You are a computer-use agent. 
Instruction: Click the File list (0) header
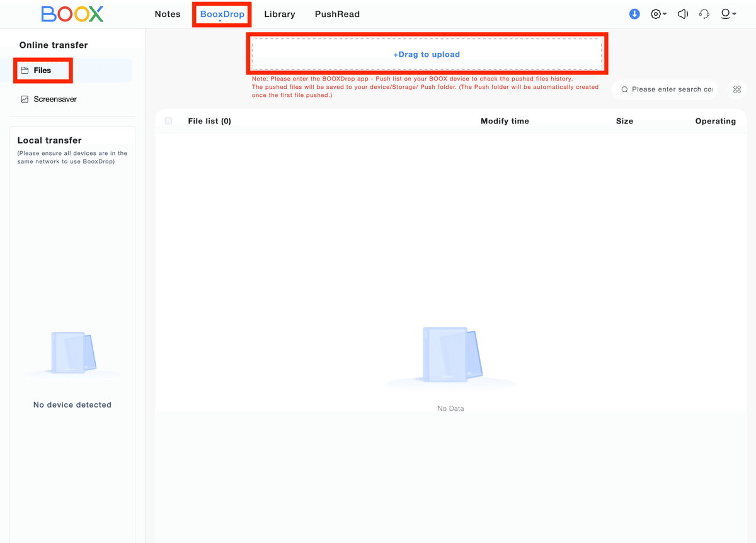209,121
